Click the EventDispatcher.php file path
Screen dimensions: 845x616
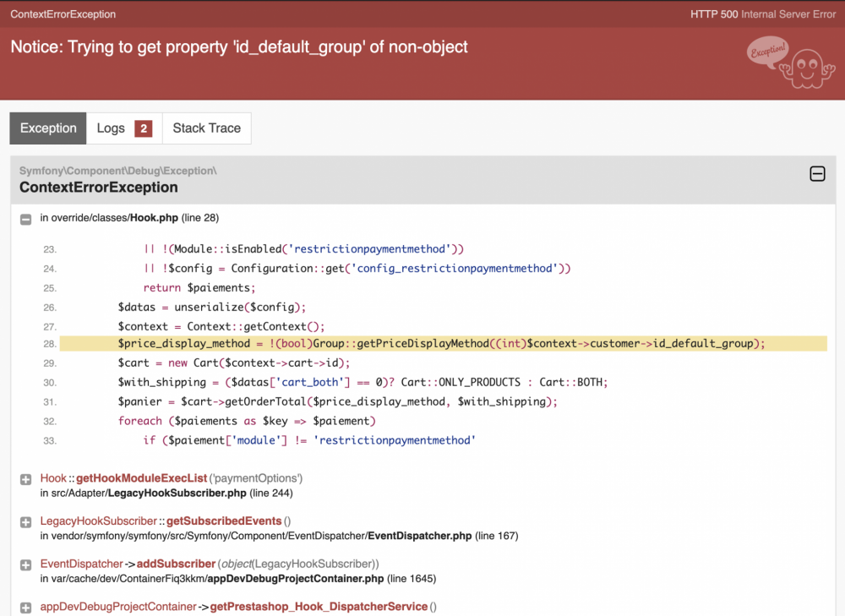(420, 536)
